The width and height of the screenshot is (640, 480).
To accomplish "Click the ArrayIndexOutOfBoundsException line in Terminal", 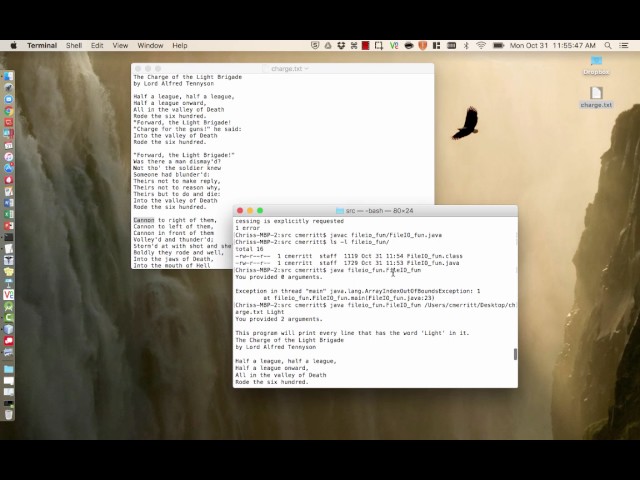I will pos(358,291).
